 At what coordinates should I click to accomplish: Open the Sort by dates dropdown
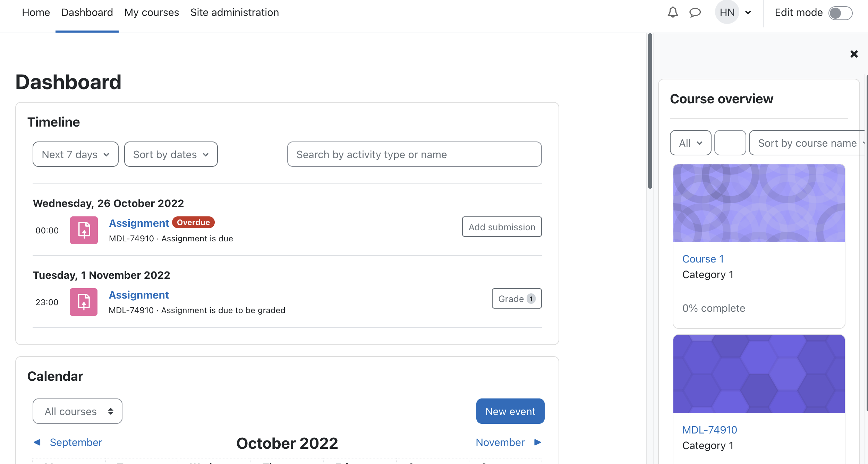pos(171,154)
